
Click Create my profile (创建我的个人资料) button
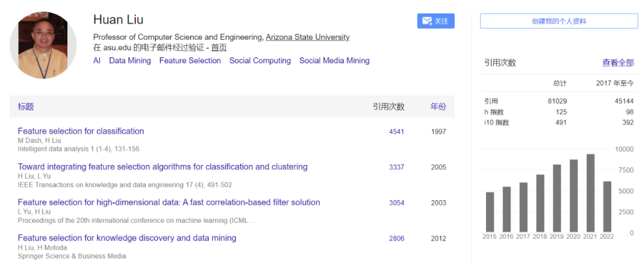click(x=558, y=21)
